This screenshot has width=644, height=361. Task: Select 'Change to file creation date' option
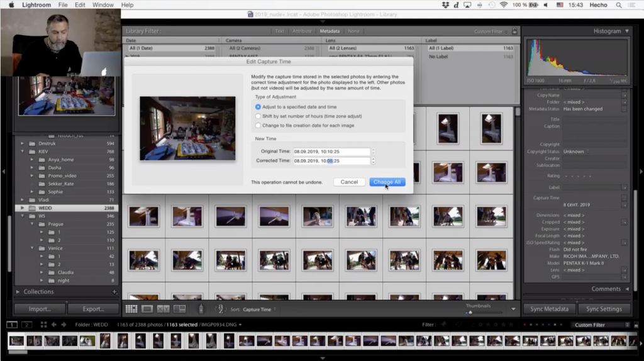tap(258, 126)
